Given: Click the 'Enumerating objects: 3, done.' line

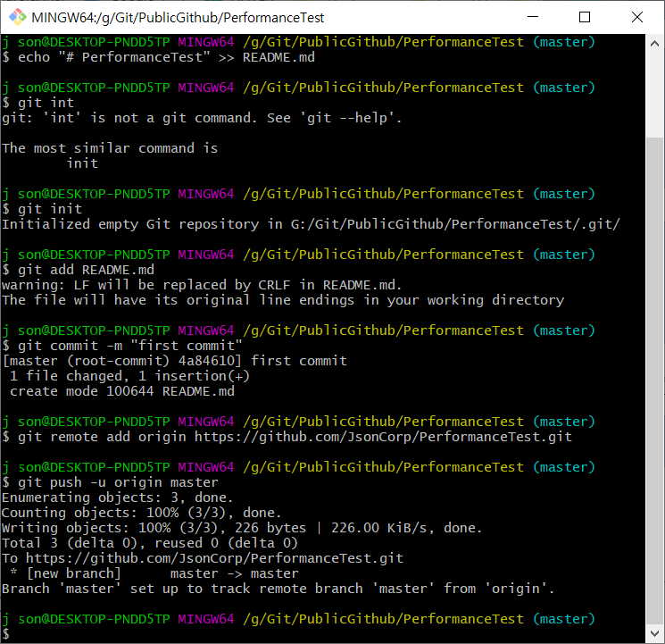Looking at the screenshot, I should (118, 498).
